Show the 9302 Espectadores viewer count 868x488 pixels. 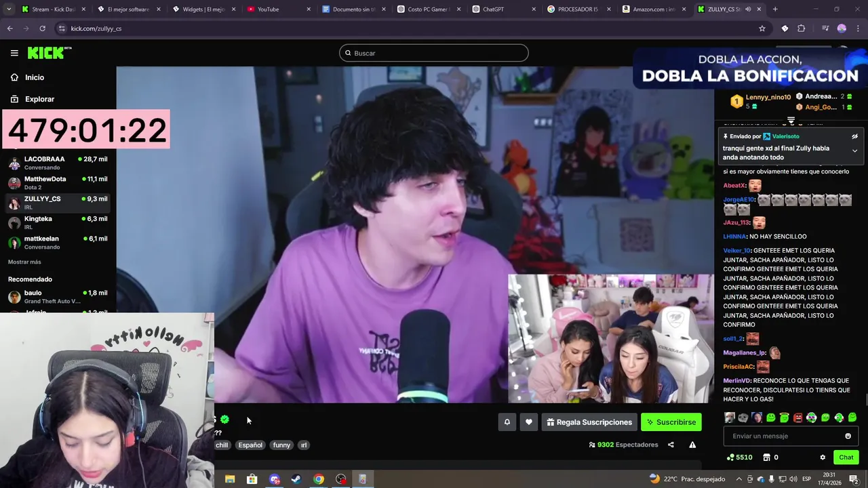[x=624, y=445]
